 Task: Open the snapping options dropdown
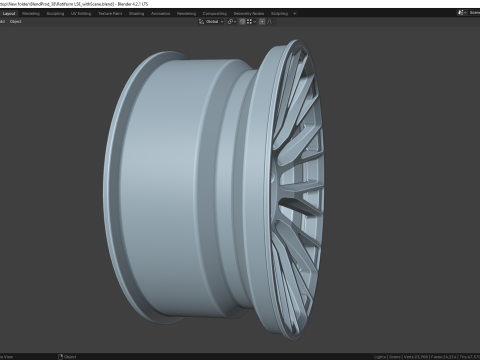[251, 22]
